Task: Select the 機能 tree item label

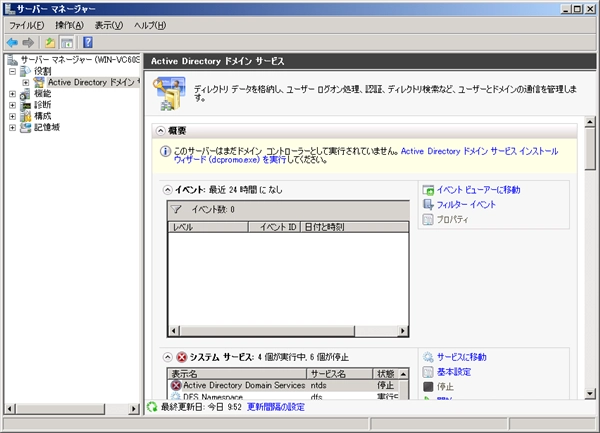Action: (x=42, y=94)
